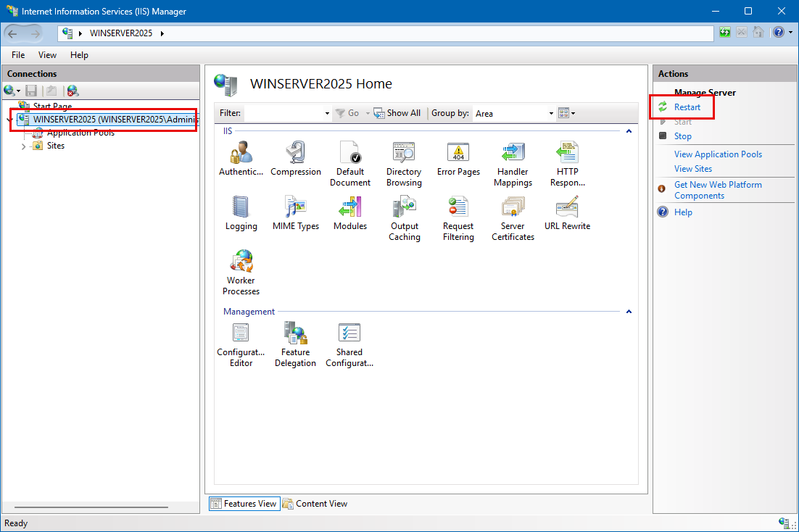This screenshot has height=532, width=799.
Task: Select the Error Pages icon
Action: [458, 154]
